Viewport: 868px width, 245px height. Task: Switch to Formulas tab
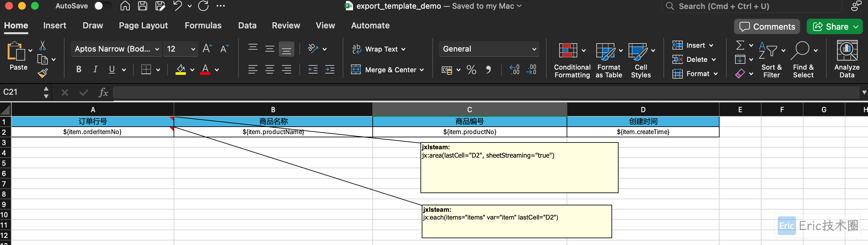(x=203, y=25)
